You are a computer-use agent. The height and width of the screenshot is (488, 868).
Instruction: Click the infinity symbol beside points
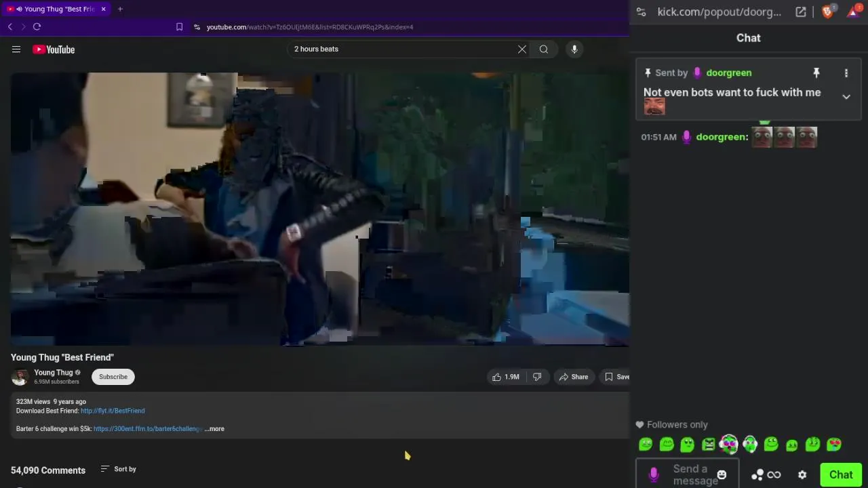coord(774,474)
